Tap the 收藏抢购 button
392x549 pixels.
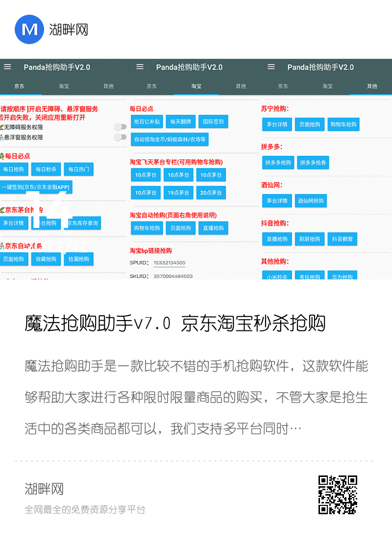46,259
